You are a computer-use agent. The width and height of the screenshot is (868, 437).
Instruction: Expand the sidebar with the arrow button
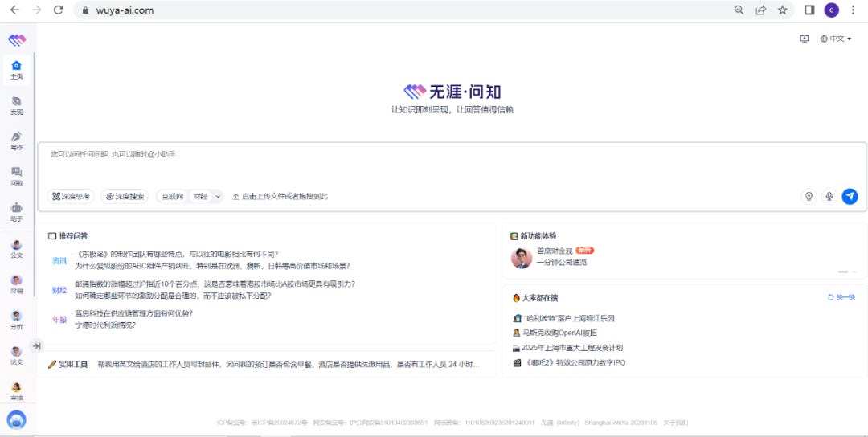coord(36,345)
